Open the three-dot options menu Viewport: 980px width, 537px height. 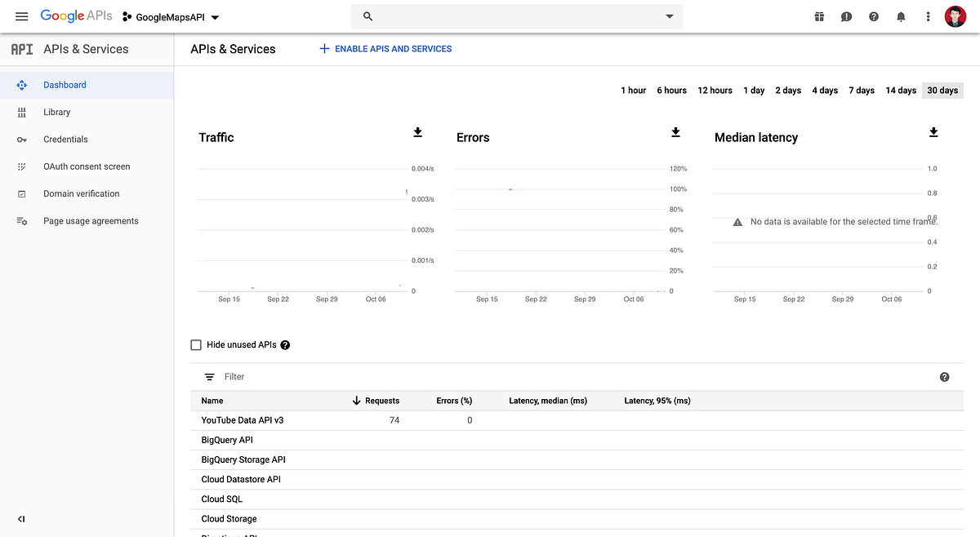point(927,16)
